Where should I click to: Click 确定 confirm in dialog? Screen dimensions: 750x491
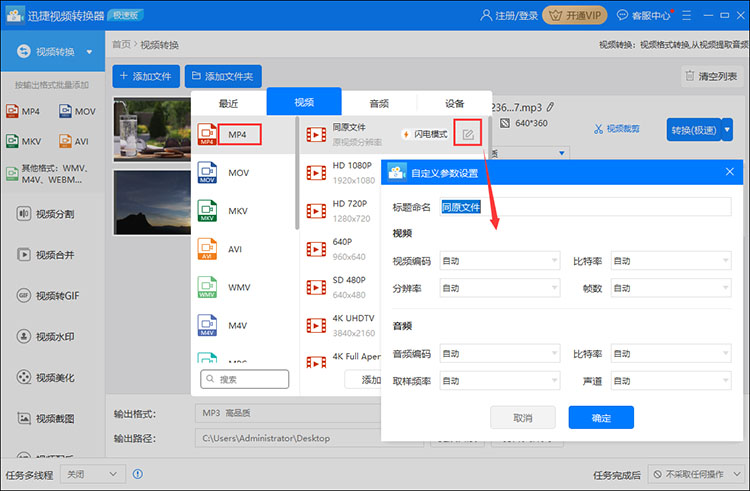coord(601,418)
